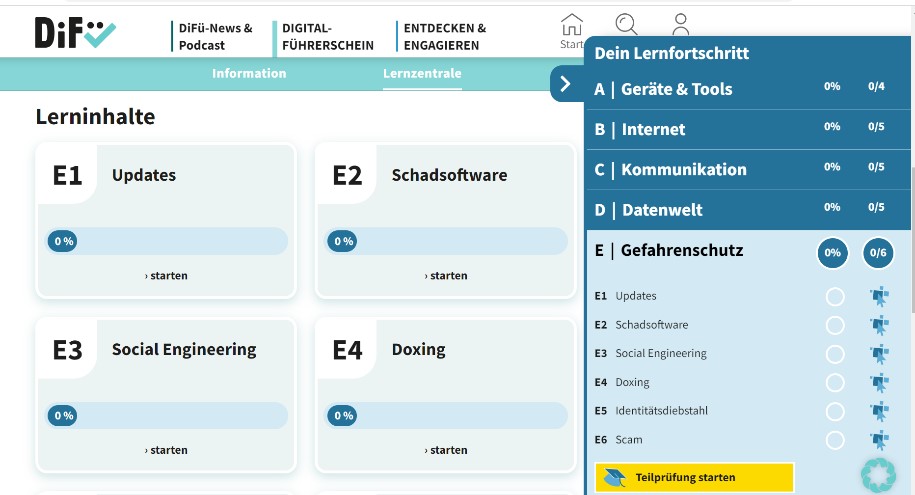Image resolution: width=915 pixels, height=495 pixels.
Task: Click the cursor icon beside E3 Social Engineering
Action: (879, 353)
